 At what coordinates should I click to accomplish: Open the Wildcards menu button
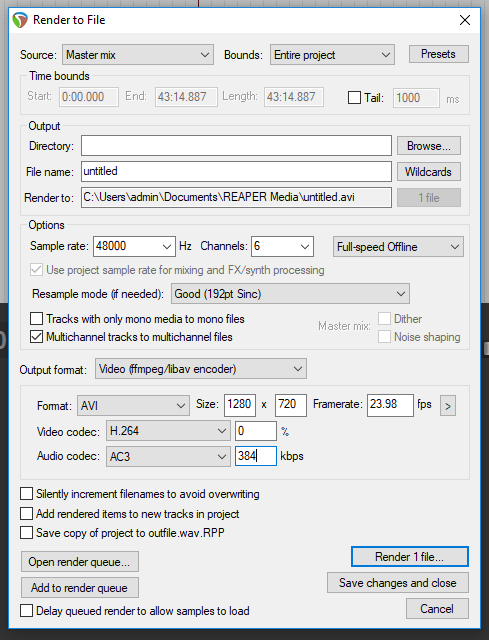click(429, 172)
